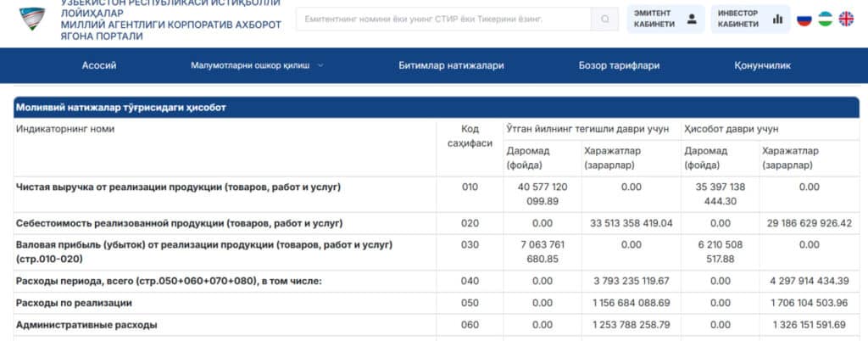Open the Бозор тарифлари page
The height and width of the screenshot is (341, 868).
pyautogui.click(x=619, y=65)
